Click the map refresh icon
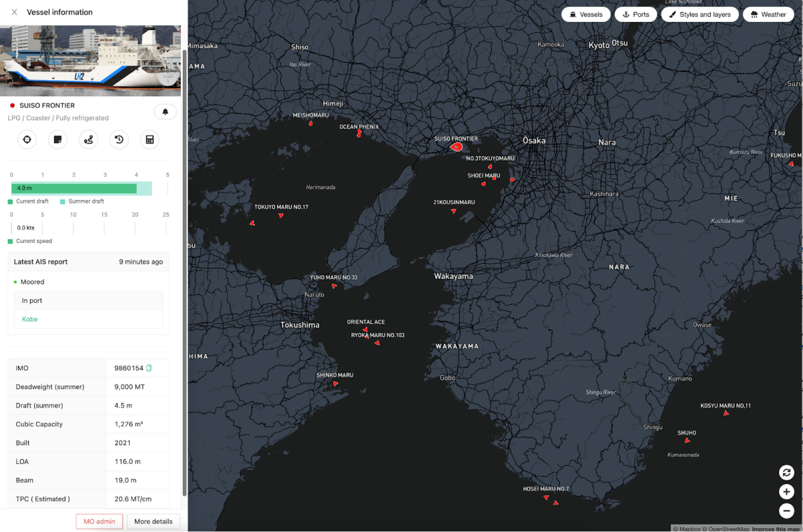This screenshot has height=532, width=803. coord(786,472)
